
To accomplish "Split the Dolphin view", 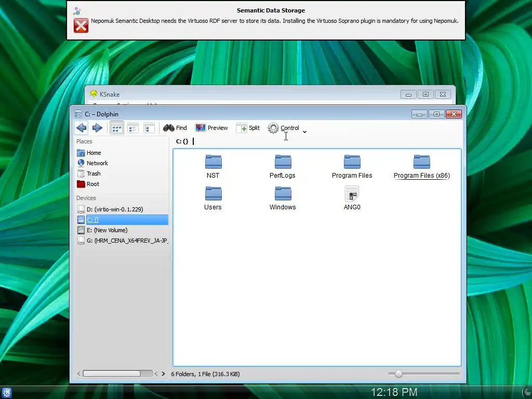I will (248, 128).
